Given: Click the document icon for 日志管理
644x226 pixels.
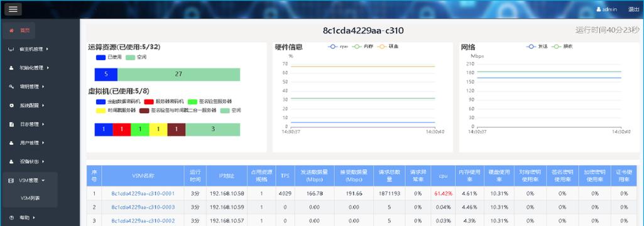Looking at the screenshot, I should [11, 124].
